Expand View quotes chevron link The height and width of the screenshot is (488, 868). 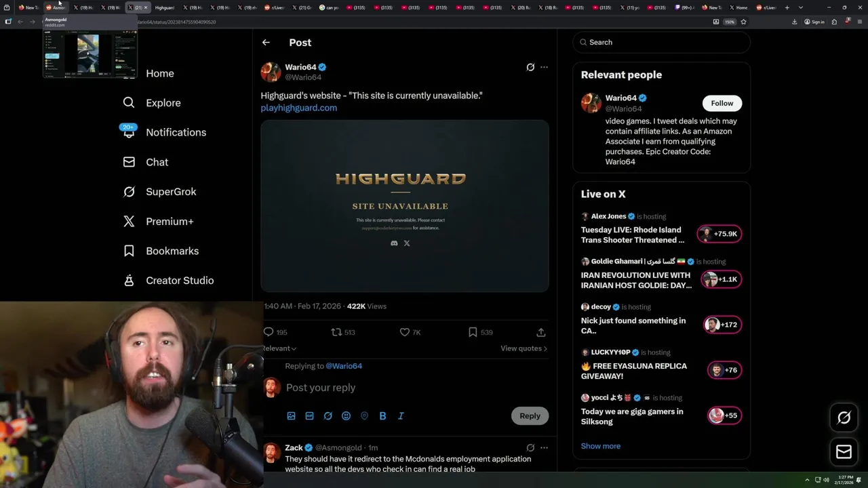[524, 348]
